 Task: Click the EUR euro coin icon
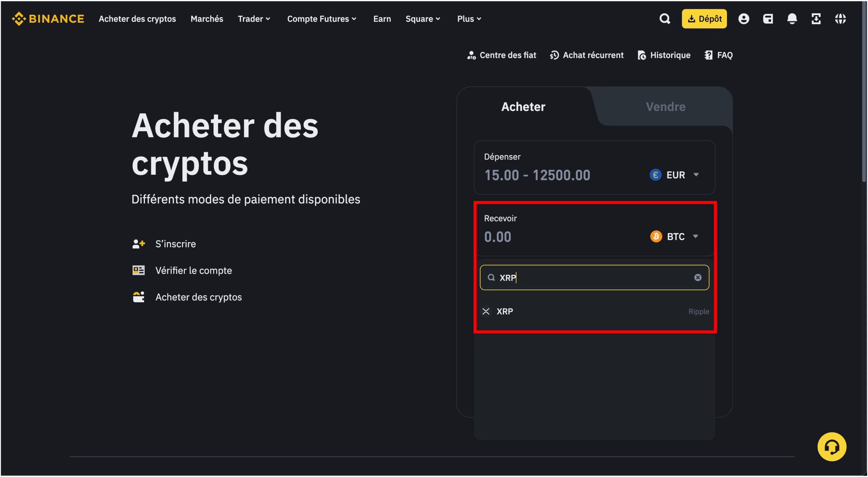tap(655, 175)
